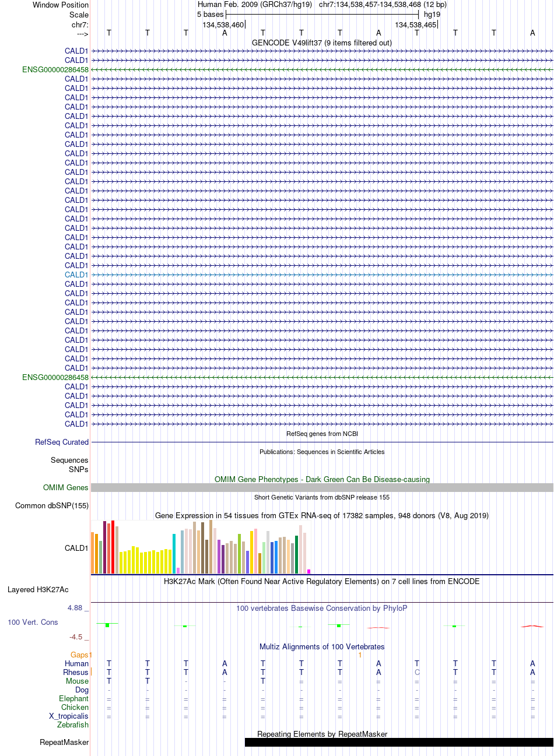Click the small magenta GTEx expression bar
Viewport: 554px width, 756px height.
coord(308,571)
